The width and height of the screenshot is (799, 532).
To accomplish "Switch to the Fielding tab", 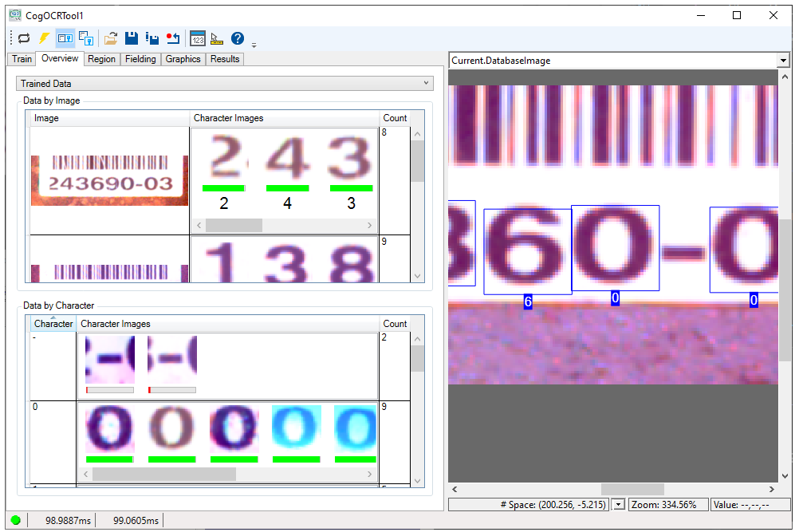I will click(140, 58).
